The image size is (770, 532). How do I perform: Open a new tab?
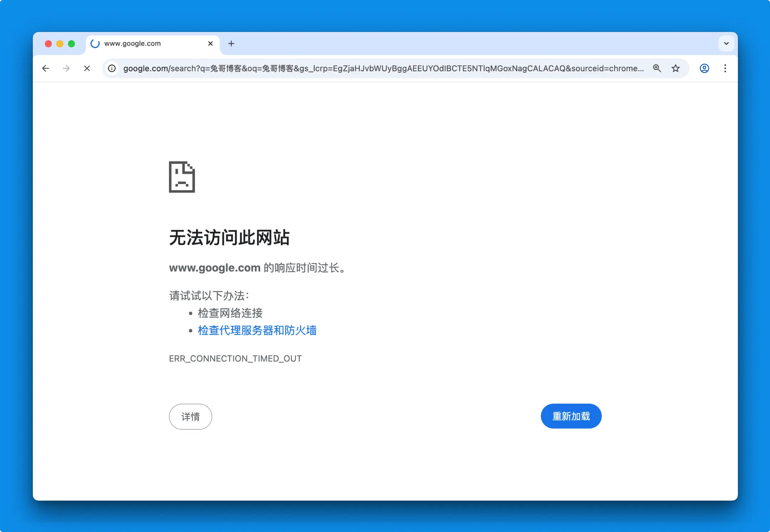231,44
